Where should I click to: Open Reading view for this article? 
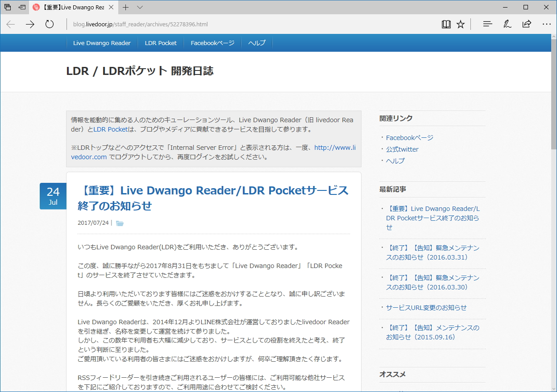[x=446, y=24]
